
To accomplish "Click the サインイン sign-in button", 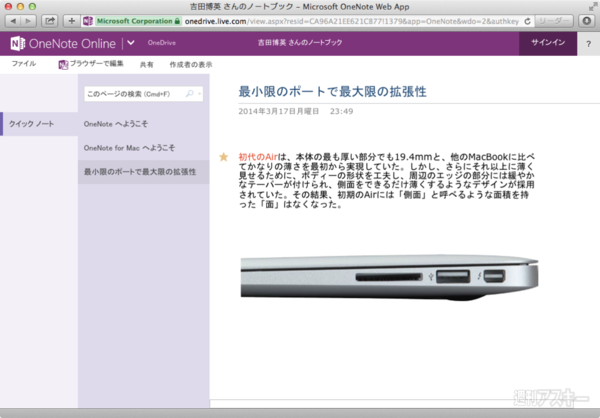I will coord(548,43).
